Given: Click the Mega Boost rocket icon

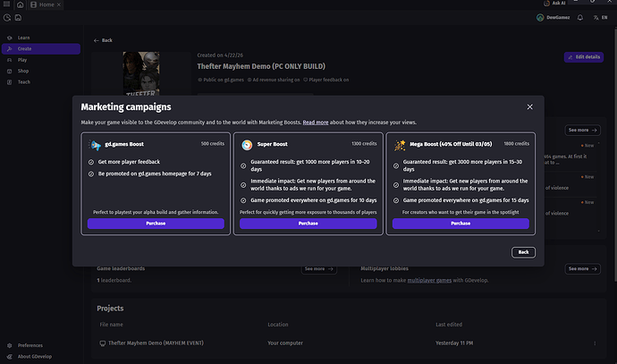Looking at the screenshot, I should click(x=400, y=145).
